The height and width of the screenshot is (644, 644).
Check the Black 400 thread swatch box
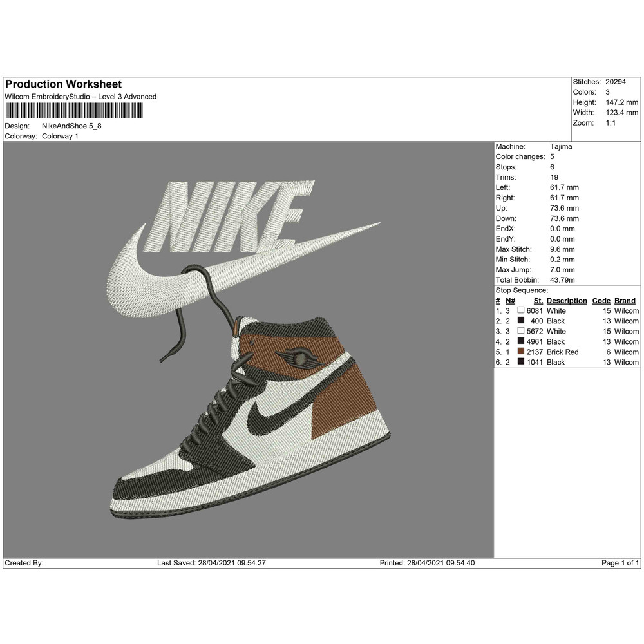click(x=520, y=321)
